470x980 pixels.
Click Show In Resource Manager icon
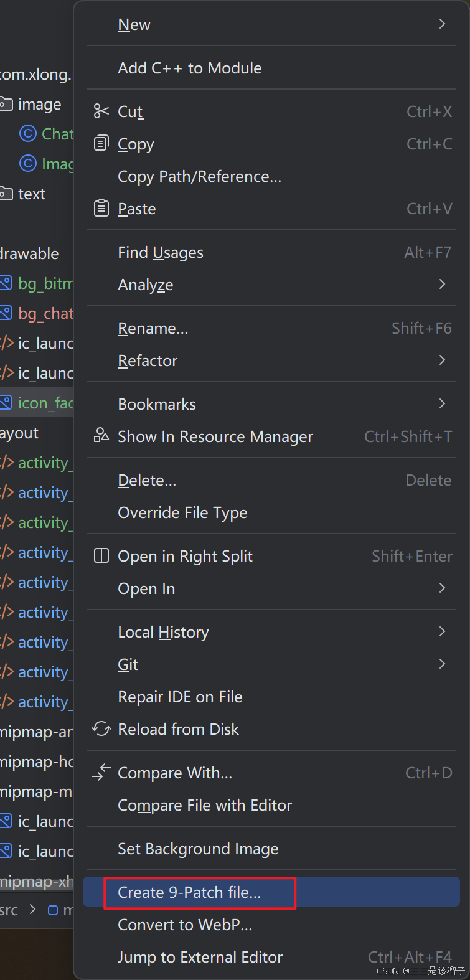click(101, 435)
